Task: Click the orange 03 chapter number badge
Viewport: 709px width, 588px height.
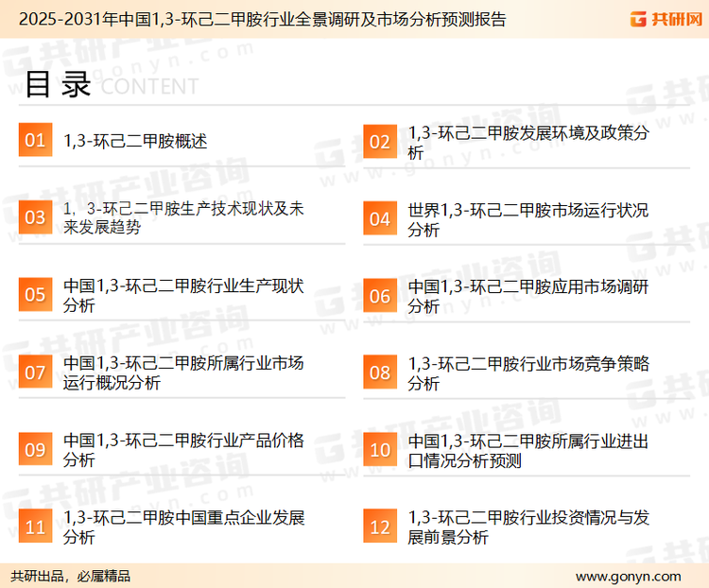Action: [35, 217]
